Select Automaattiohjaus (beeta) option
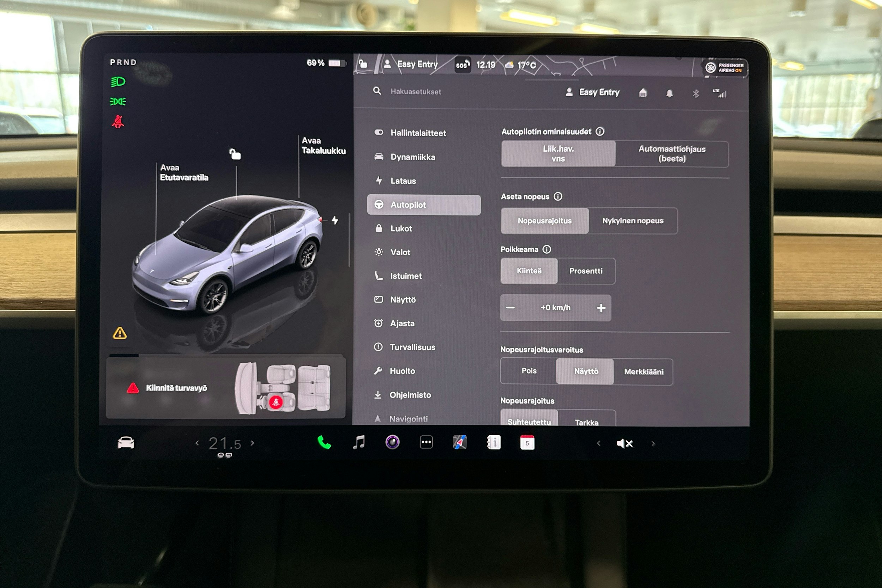Screen dimensions: 882x588 (x=672, y=154)
